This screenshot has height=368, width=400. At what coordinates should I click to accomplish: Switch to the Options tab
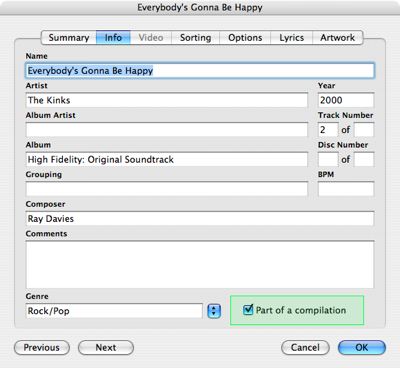click(245, 38)
